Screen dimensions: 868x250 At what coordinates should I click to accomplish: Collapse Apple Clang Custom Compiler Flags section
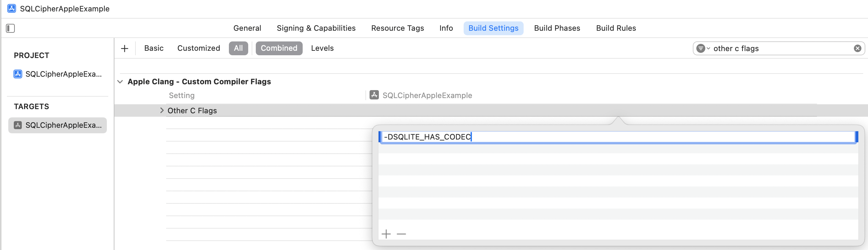[120, 82]
